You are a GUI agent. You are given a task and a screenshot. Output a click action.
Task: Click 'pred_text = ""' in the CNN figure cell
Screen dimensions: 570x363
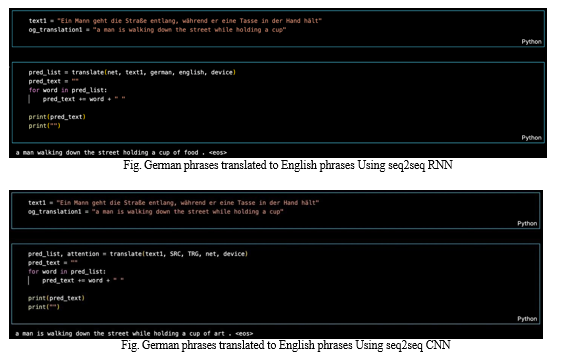click(x=53, y=262)
